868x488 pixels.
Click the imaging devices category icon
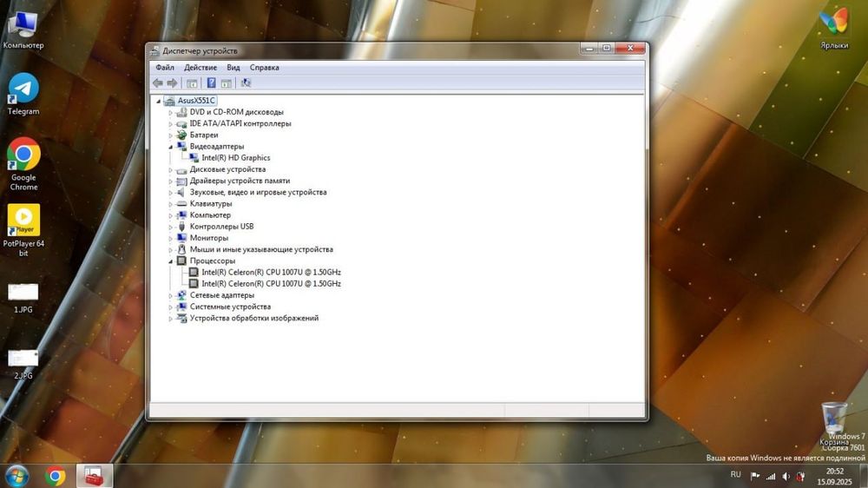(x=181, y=318)
